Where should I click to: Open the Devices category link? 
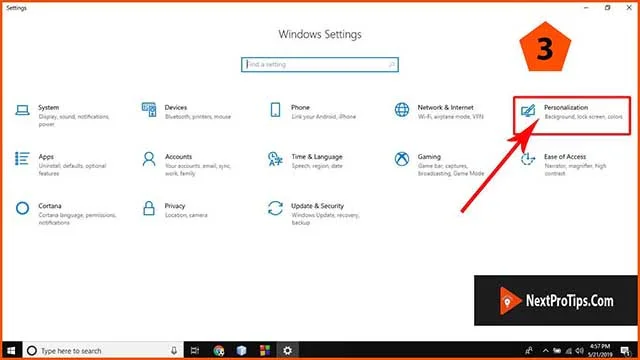pos(176,107)
